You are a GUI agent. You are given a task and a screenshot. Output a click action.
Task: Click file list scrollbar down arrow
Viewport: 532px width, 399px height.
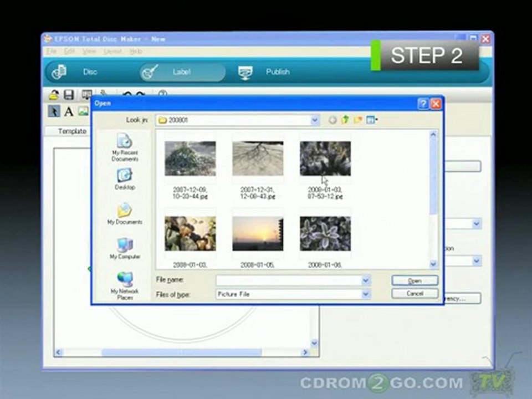point(433,264)
